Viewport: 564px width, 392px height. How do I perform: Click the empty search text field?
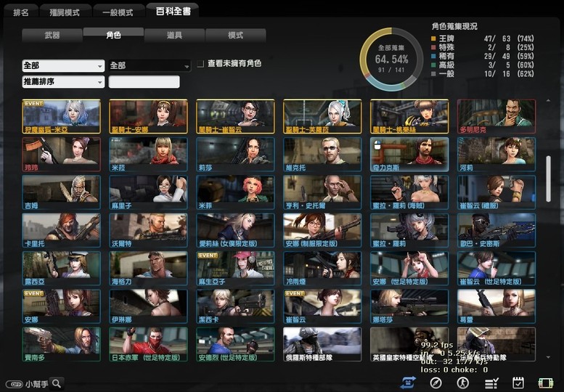coord(144,81)
